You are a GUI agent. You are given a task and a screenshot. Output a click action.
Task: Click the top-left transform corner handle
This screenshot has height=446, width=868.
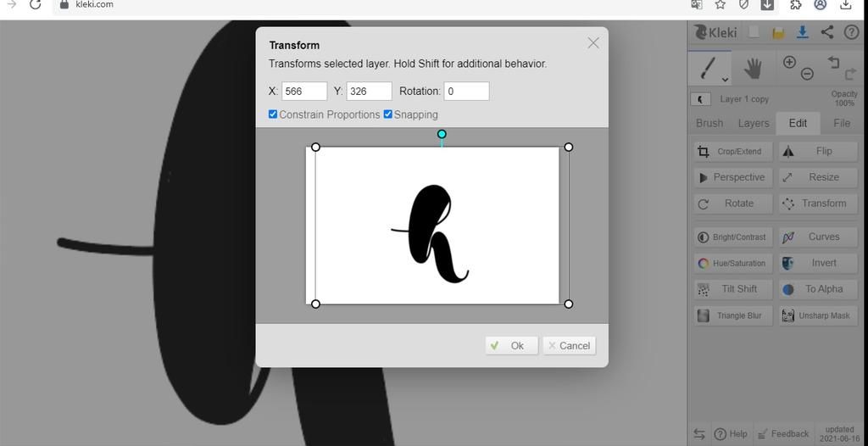pos(315,147)
